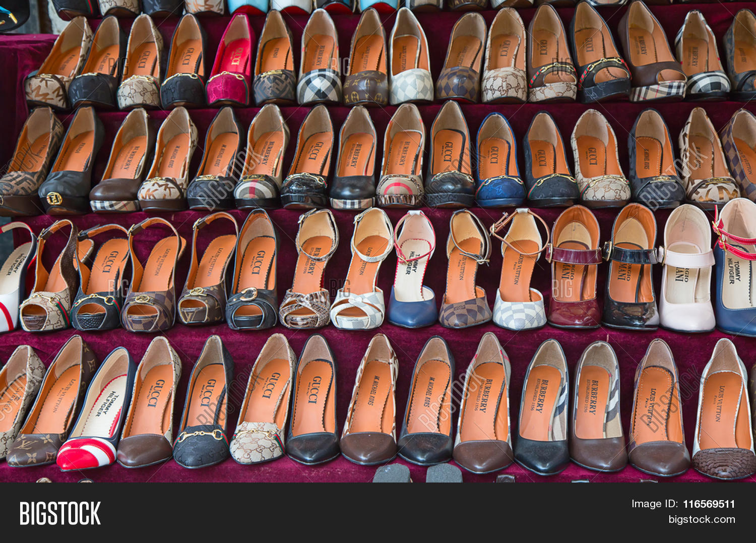Click the red velvet Gucci shoe in top row
The width and height of the screenshot is (756, 543).
pos(231,63)
